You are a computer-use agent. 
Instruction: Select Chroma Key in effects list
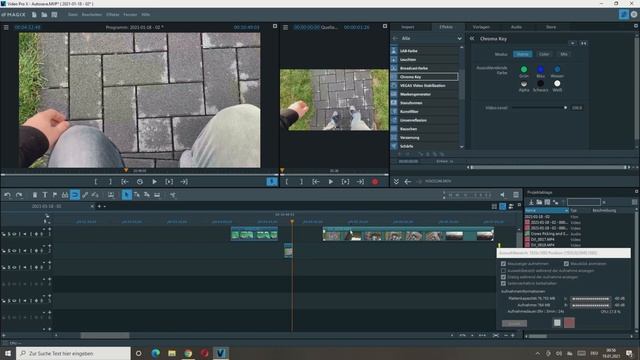click(x=424, y=77)
